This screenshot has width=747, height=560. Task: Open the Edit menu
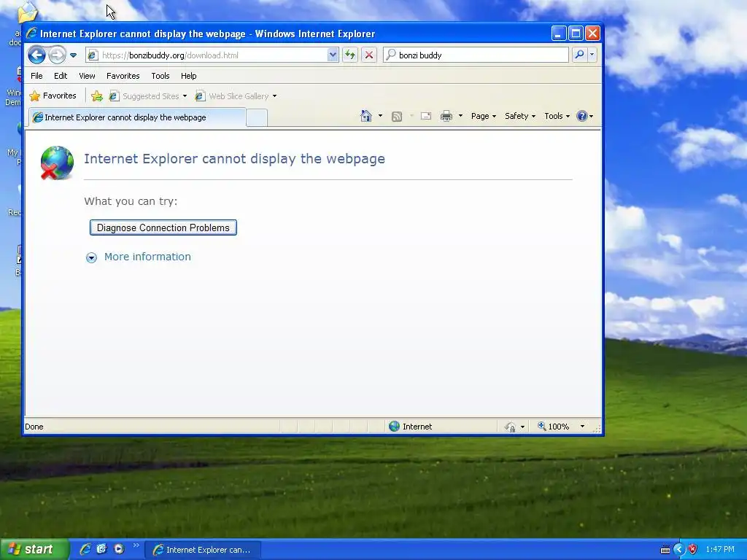click(61, 76)
